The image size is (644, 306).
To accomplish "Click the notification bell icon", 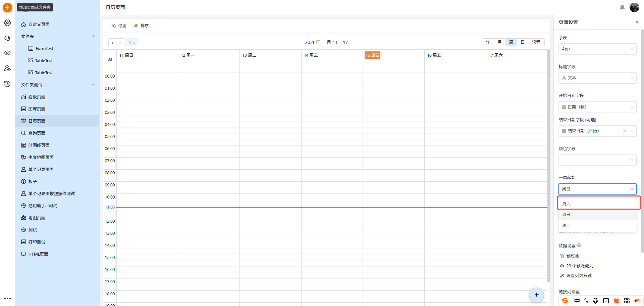I will pyautogui.click(x=622, y=7).
